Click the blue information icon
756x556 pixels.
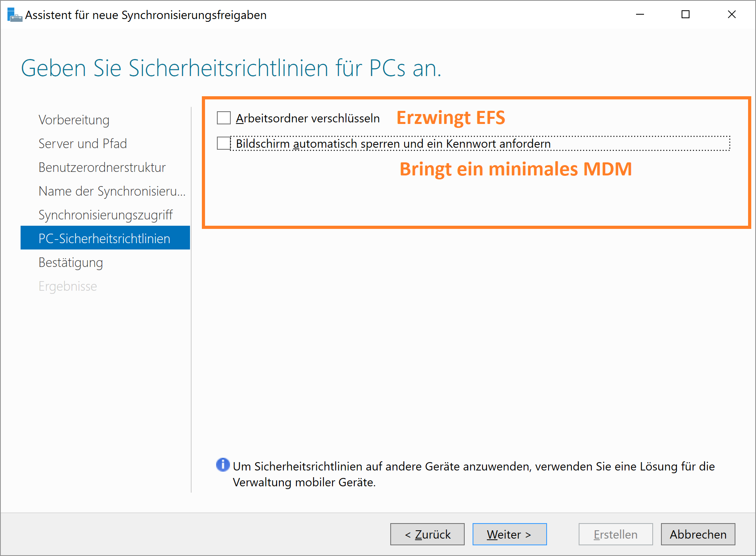tap(223, 465)
